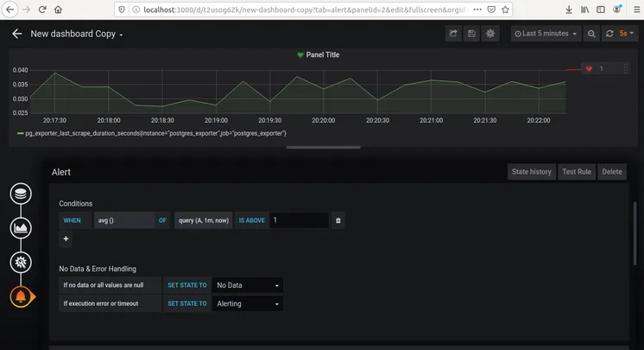Click the panel resize drag bar
644x350 pixels.
(x=323, y=147)
